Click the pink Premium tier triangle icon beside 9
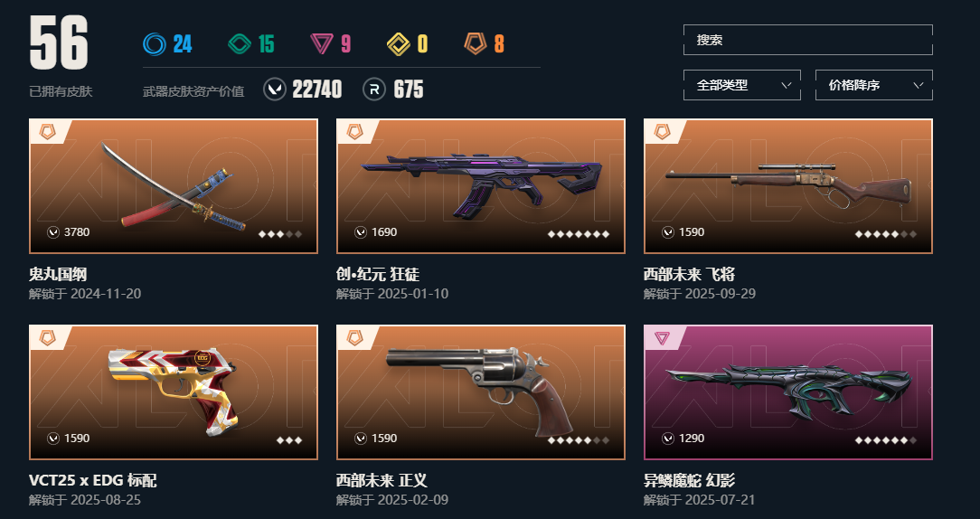 click(x=322, y=44)
